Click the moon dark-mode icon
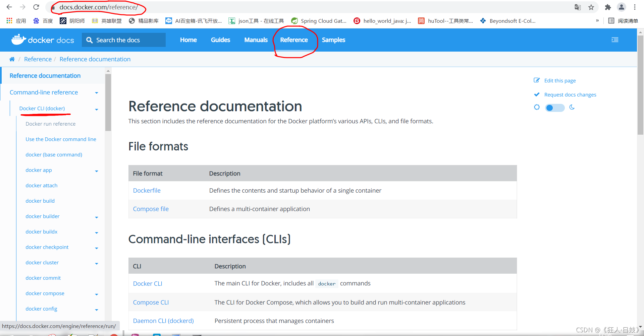 click(x=572, y=107)
